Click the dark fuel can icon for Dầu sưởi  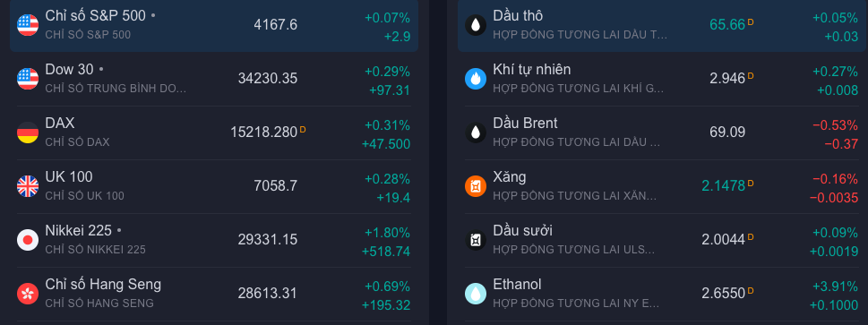coord(476,240)
